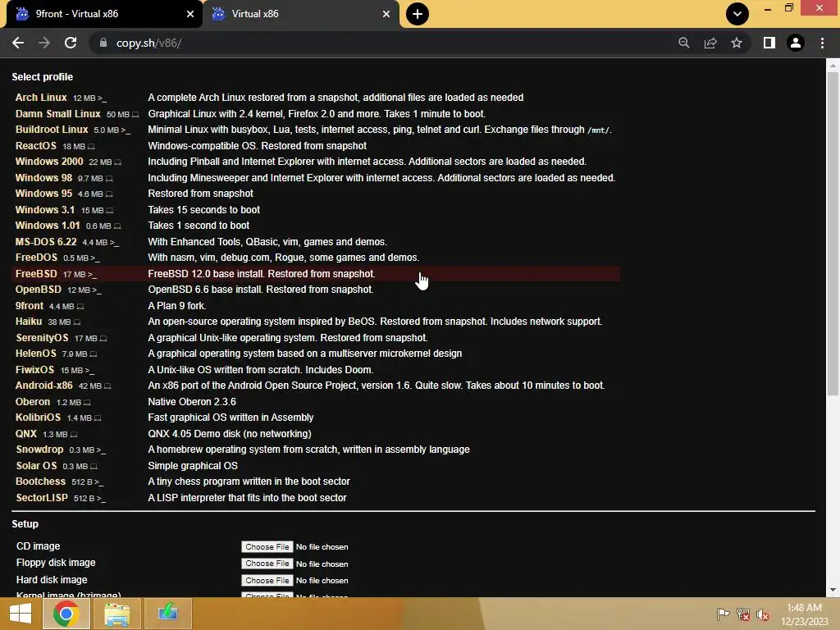840x630 pixels.
Task: Open the SerenityOS profile
Action: 42,338
